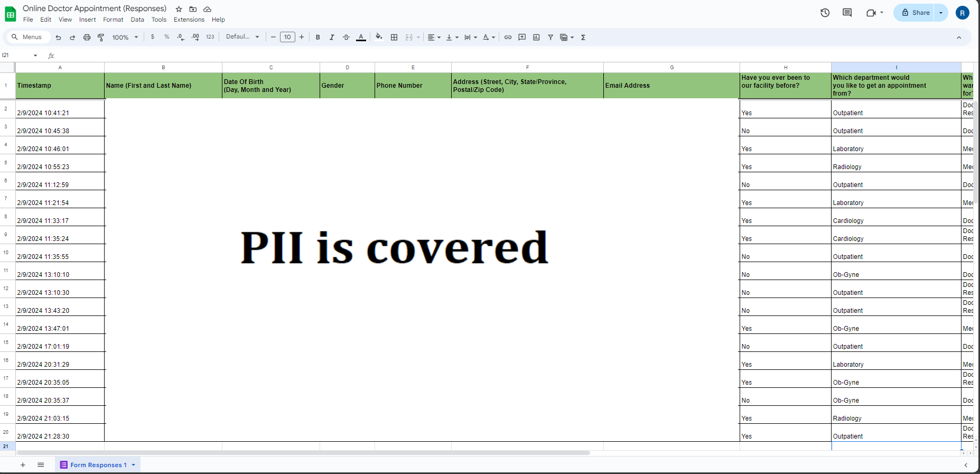Viewport: 980px width, 474px height.
Task: Open the View menu
Action: [65, 20]
